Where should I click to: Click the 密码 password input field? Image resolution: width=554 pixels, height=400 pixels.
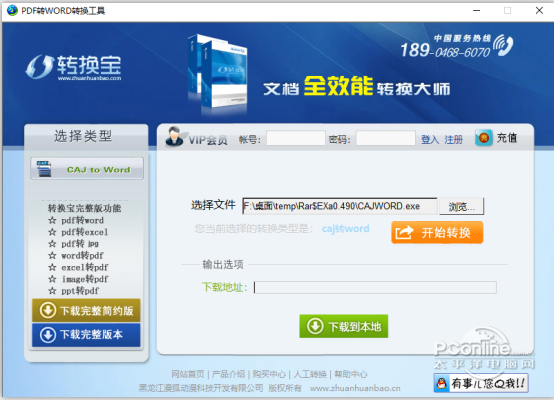coord(385,138)
